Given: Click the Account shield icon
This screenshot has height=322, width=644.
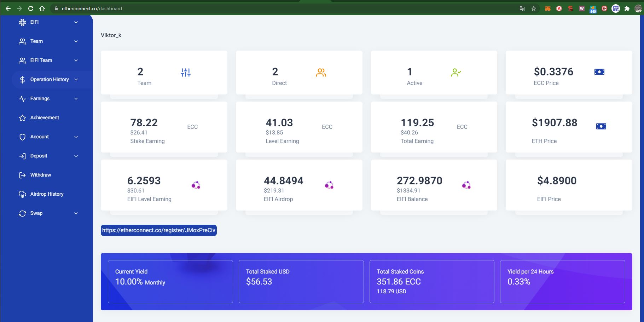Looking at the screenshot, I should [22, 137].
